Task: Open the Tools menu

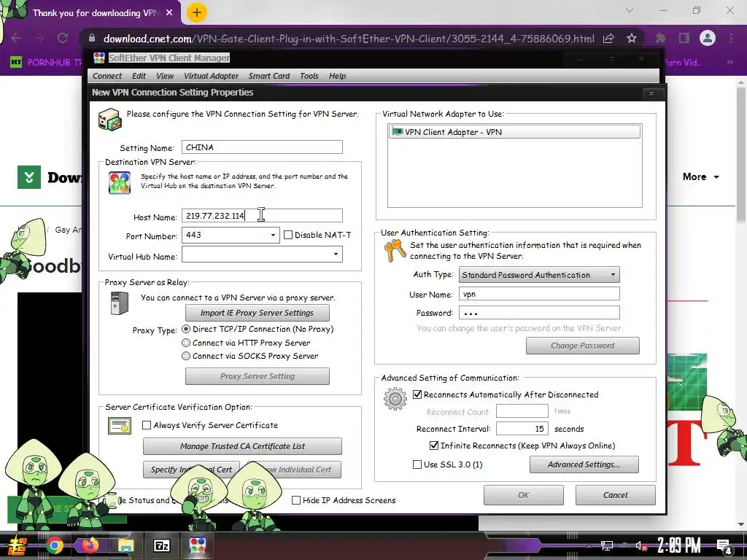Action: [309, 76]
